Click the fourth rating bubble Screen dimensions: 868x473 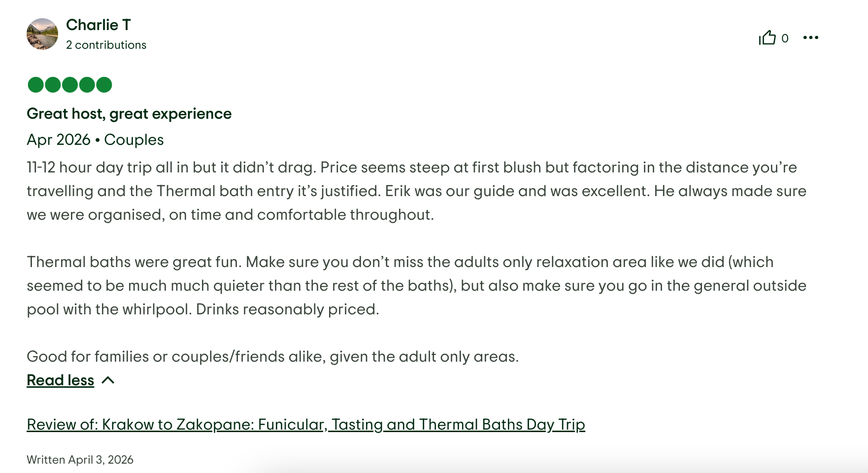pyautogui.click(x=87, y=84)
